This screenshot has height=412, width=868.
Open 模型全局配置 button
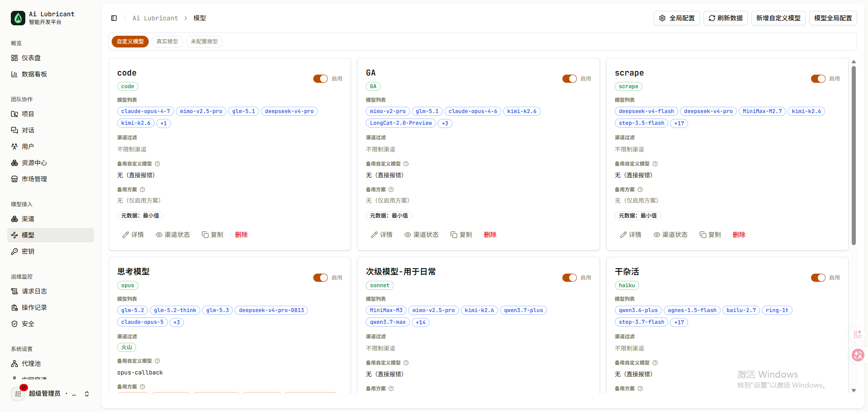point(833,18)
